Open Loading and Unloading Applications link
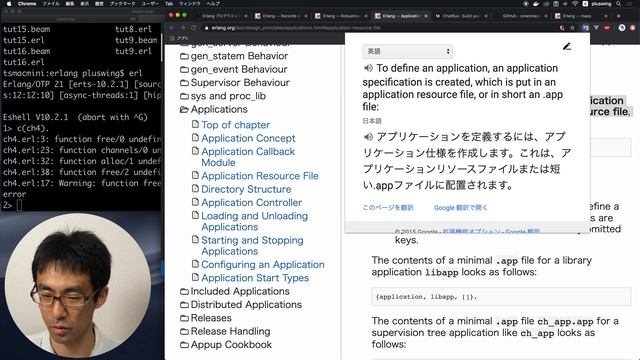Screen dimensions: 640x360 [254, 221]
